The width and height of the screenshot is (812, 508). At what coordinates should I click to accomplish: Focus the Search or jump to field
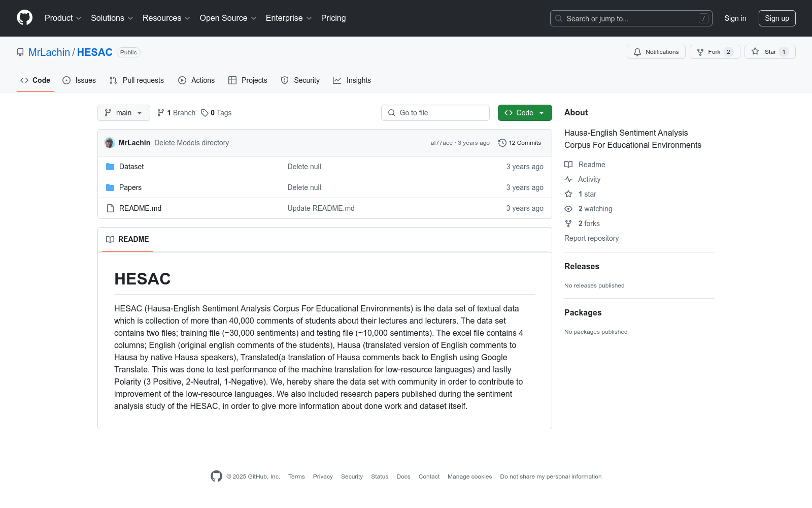click(631, 18)
